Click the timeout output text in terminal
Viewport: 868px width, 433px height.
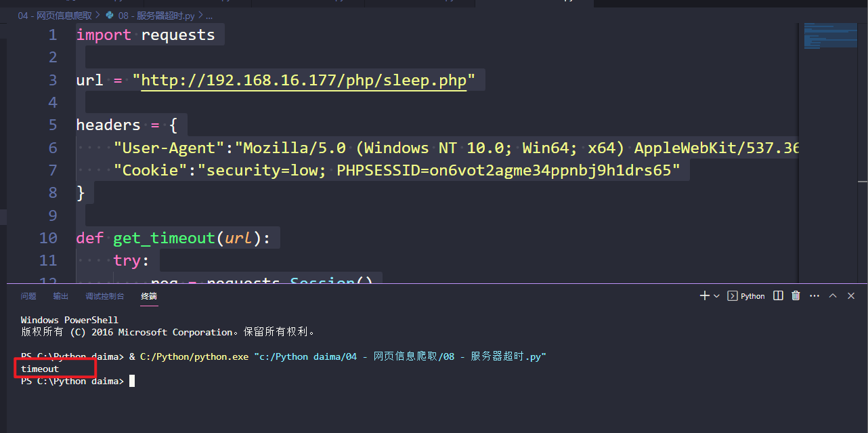[x=40, y=369]
